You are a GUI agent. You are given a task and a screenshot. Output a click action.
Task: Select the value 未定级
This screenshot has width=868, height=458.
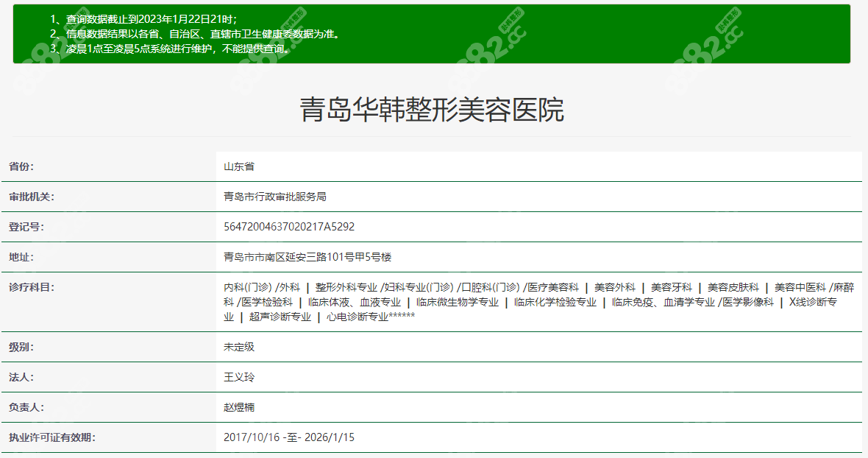tap(239, 348)
